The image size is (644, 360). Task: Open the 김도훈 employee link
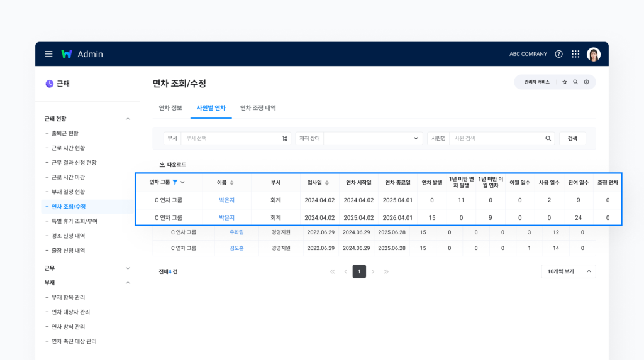click(236, 248)
